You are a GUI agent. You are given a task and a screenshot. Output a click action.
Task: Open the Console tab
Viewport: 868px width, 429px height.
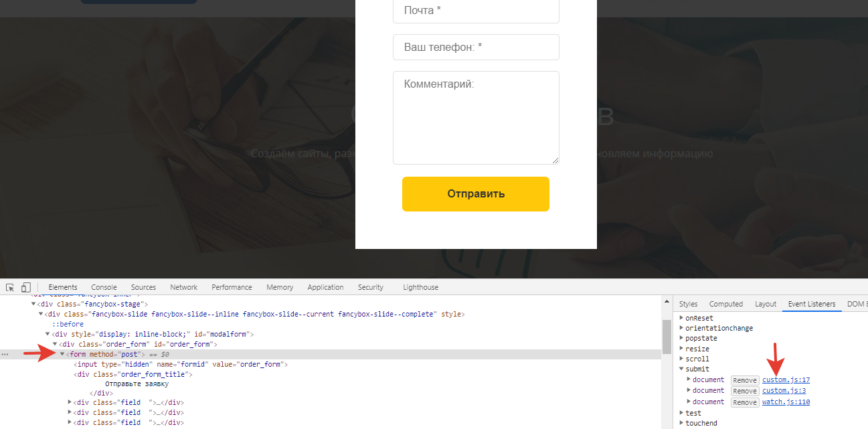pyautogui.click(x=104, y=287)
